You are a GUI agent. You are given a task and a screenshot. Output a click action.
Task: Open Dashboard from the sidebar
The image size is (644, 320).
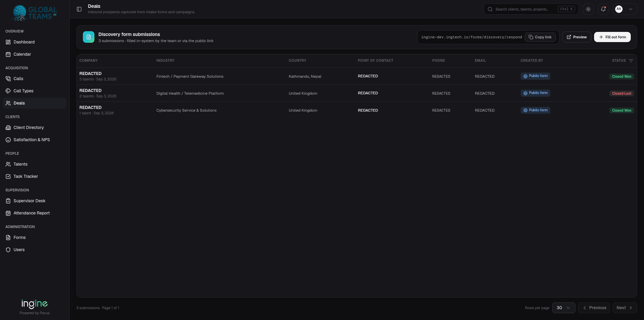(x=34, y=42)
